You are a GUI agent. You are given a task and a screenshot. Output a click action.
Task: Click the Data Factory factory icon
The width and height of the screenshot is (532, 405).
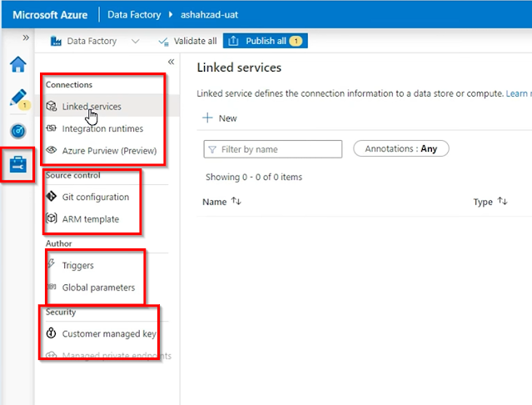[x=56, y=41]
